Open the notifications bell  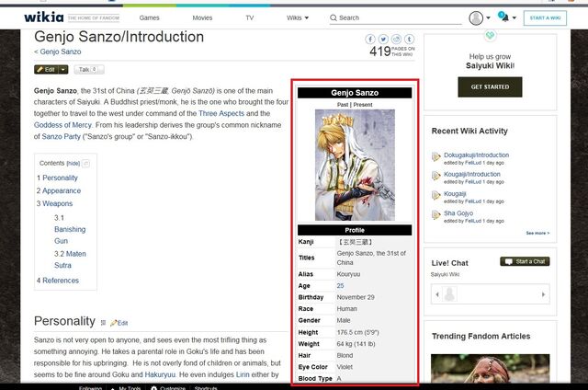(503, 17)
